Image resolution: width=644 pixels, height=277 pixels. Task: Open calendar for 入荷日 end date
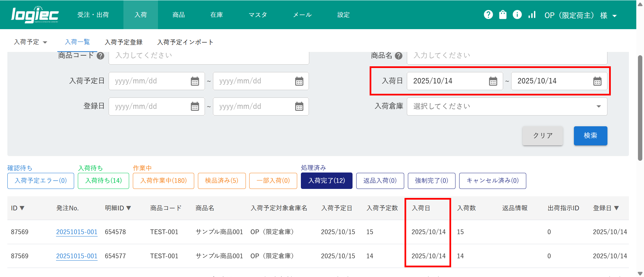click(x=597, y=81)
